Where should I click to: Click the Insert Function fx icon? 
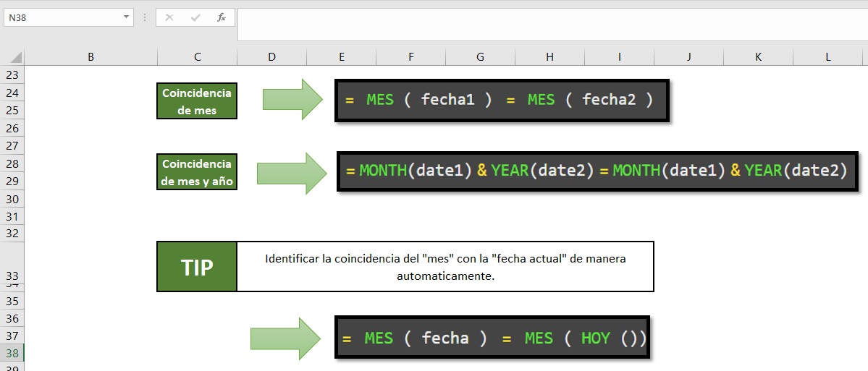[x=222, y=17]
